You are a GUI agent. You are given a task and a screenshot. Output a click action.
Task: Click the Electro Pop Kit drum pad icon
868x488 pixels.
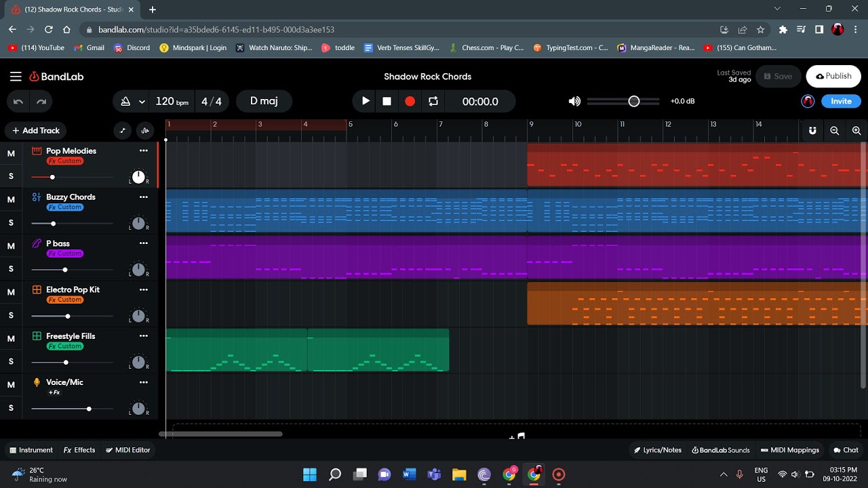click(x=37, y=289)
